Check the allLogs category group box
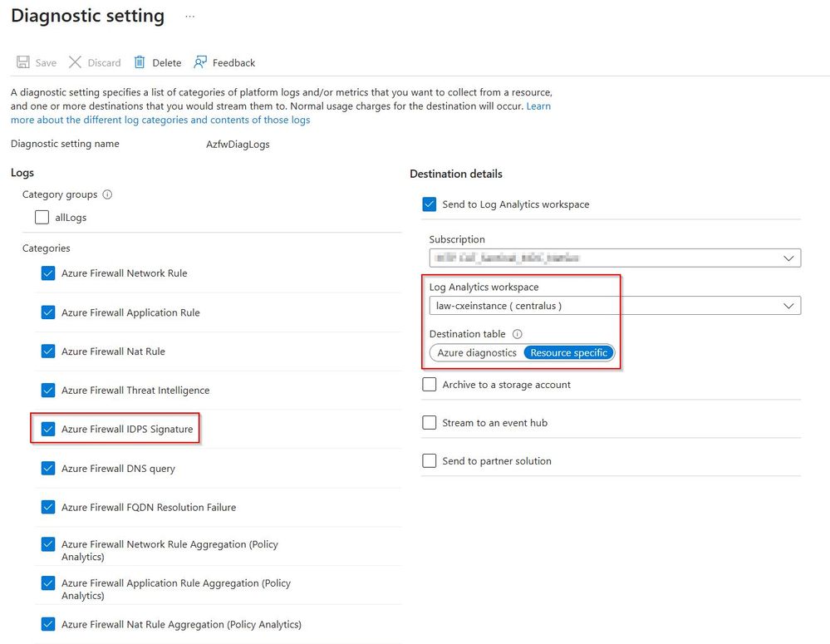830x644 pixels. pos(42,218)
